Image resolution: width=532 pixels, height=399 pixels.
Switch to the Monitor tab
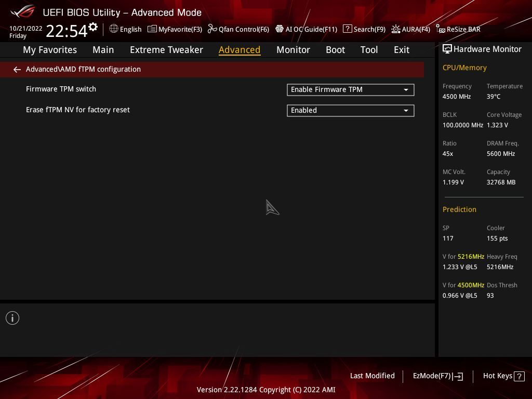[293, 50]
